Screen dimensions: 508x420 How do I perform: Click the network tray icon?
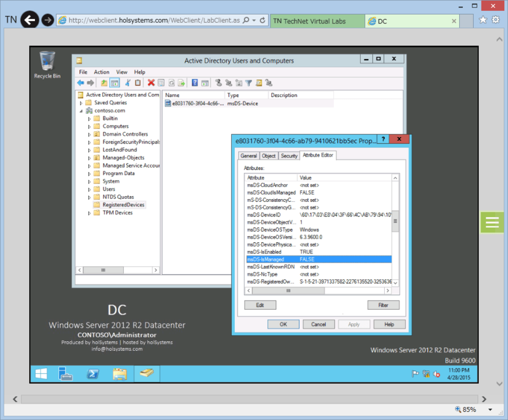(x=426, y=374)
